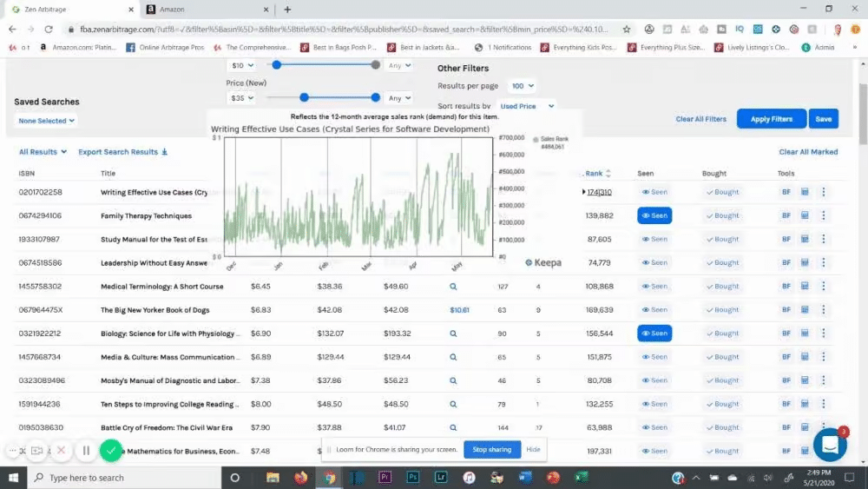Image resolution: width=868 pixels, height=489 pixels.
Task: Sort table by Rank column
Action: (597, 174)
